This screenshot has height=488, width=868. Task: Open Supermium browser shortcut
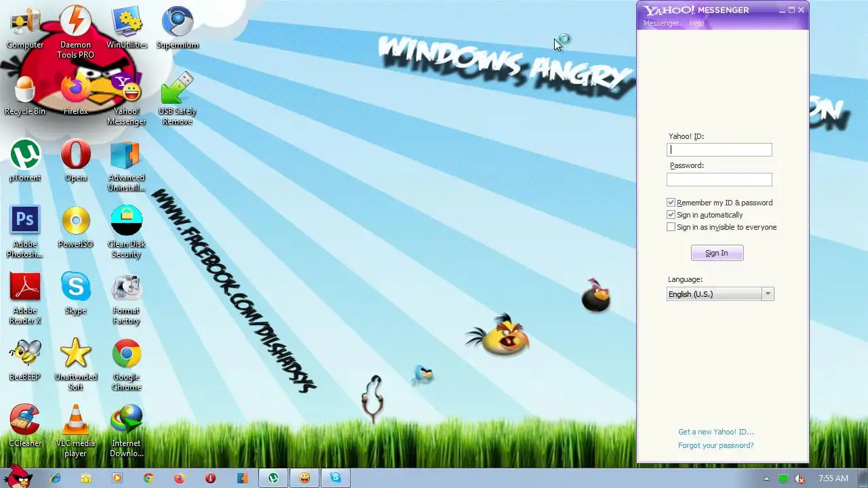point(178,28)
